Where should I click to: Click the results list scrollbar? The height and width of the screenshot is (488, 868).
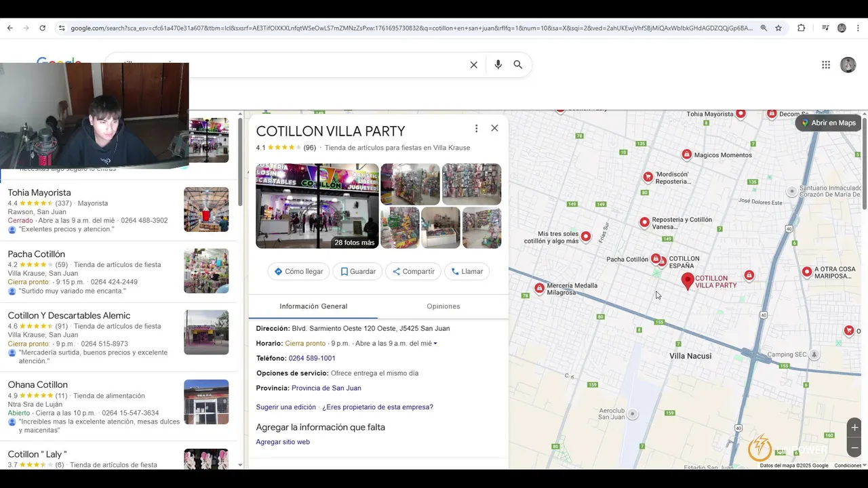point(240,163)
